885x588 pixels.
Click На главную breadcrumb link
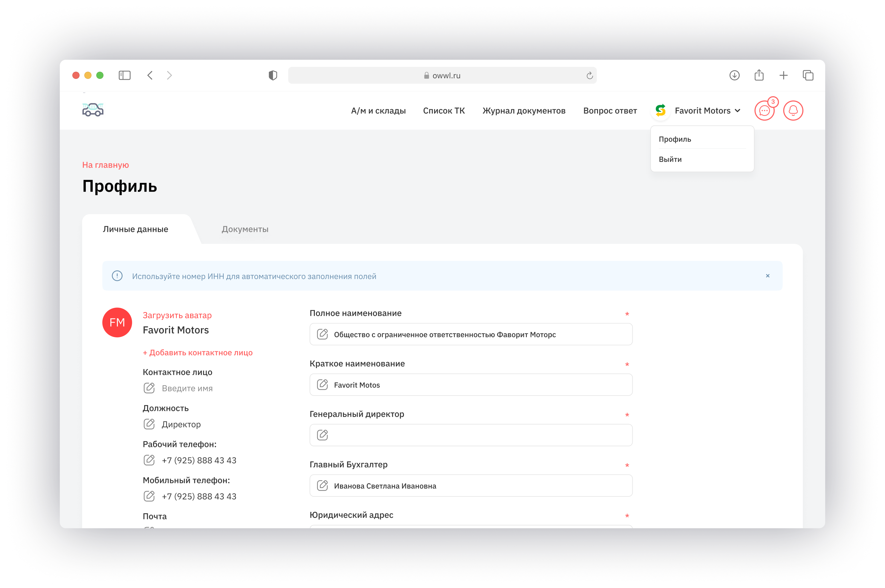pos(106,165)
